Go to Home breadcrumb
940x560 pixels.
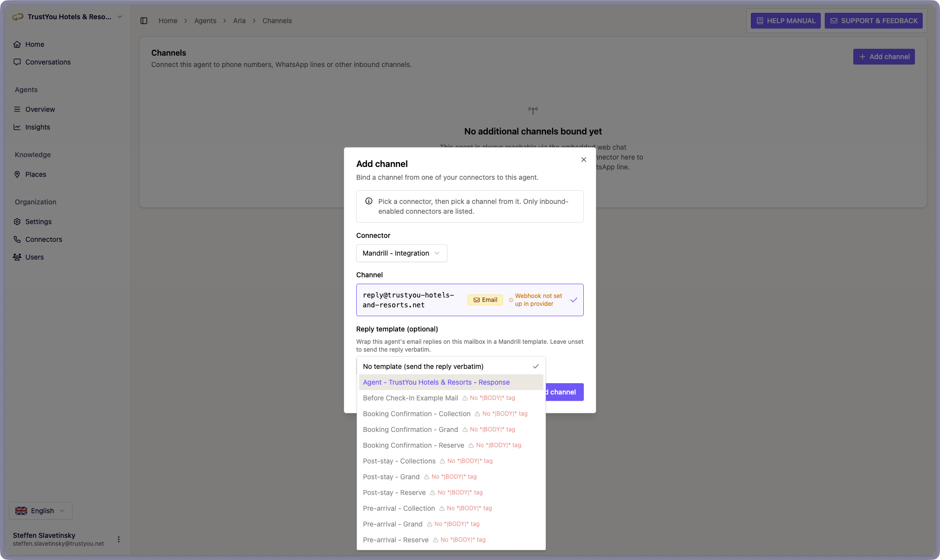168,21
